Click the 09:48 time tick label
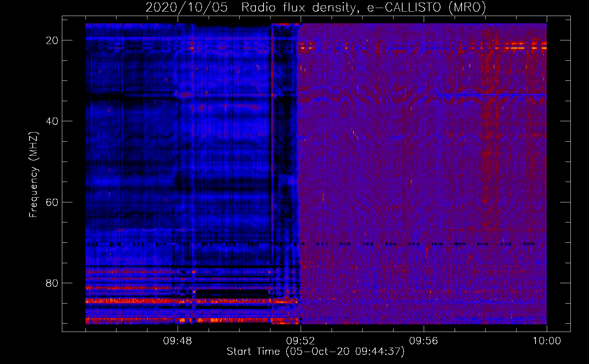 coord(177,341)
